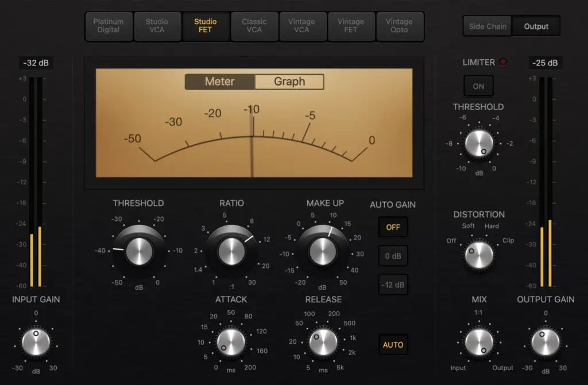
Task: Click the Output Gain knob
Action: pyautogui.click(x=545, y=343)
